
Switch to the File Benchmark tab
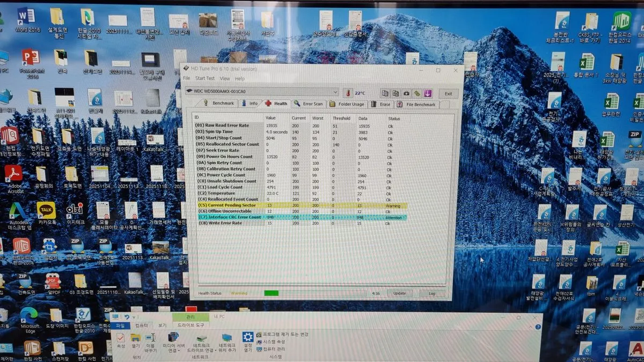[418, 104]
